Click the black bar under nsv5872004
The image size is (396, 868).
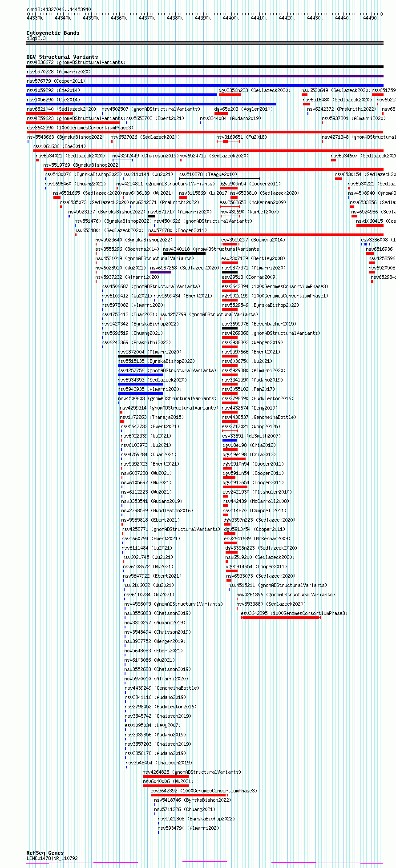140,356
